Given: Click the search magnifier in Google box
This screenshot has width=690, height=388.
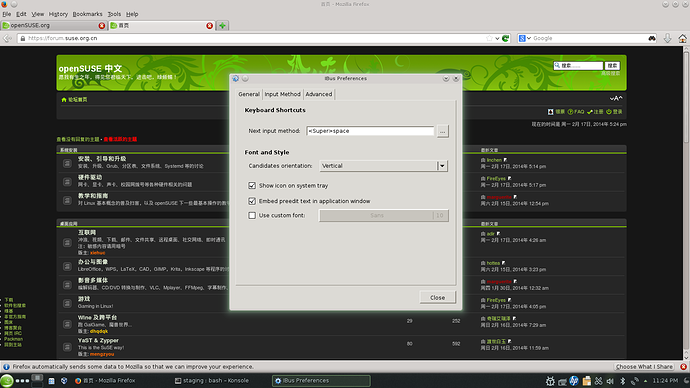Looking at the screenshot, I should click(652, 38).
